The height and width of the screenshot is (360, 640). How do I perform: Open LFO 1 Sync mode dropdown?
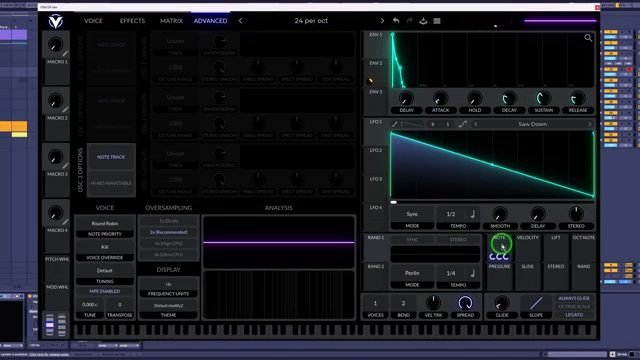[x=412, y=214]
